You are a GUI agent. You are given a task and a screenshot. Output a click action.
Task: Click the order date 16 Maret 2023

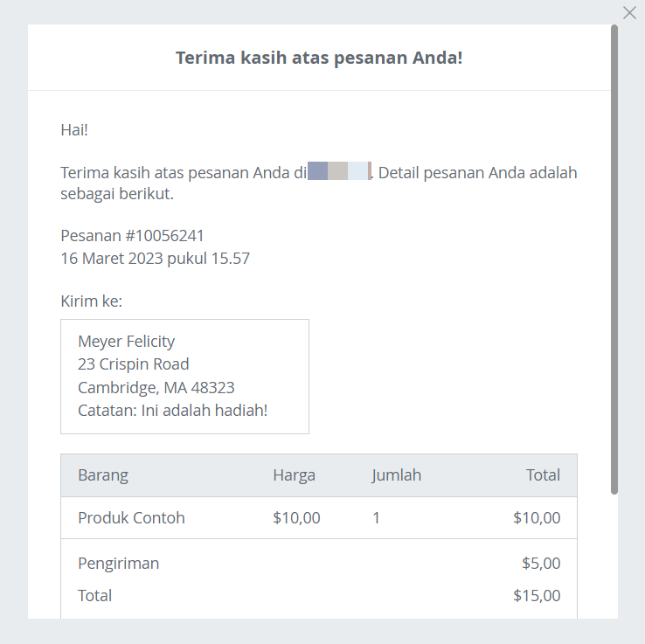(x=112, y=259)
